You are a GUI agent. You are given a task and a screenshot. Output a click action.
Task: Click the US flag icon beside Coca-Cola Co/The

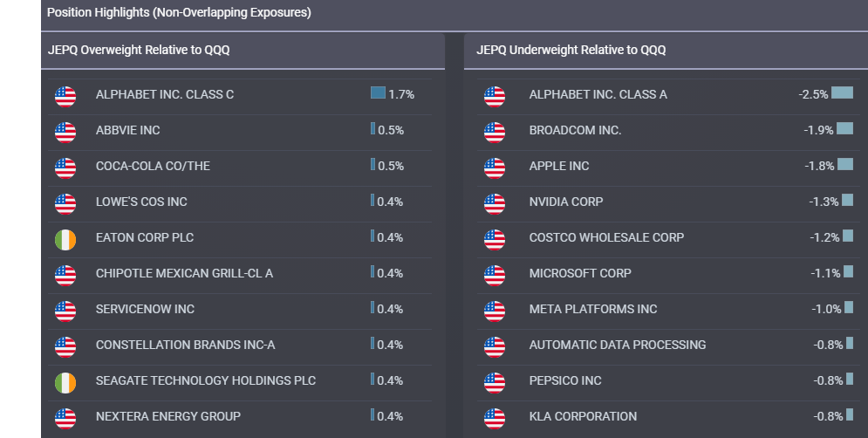65,168
